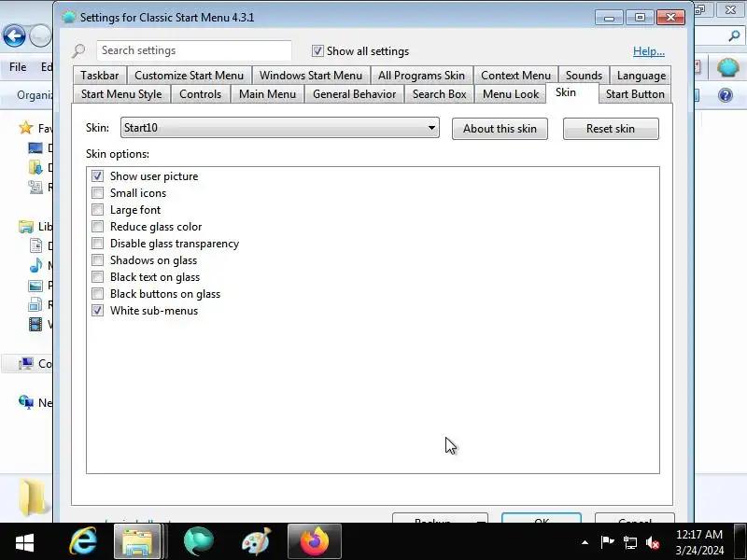The image size is (747, 560).
Task: Click the Windows Start button
Action: (25, 542)
